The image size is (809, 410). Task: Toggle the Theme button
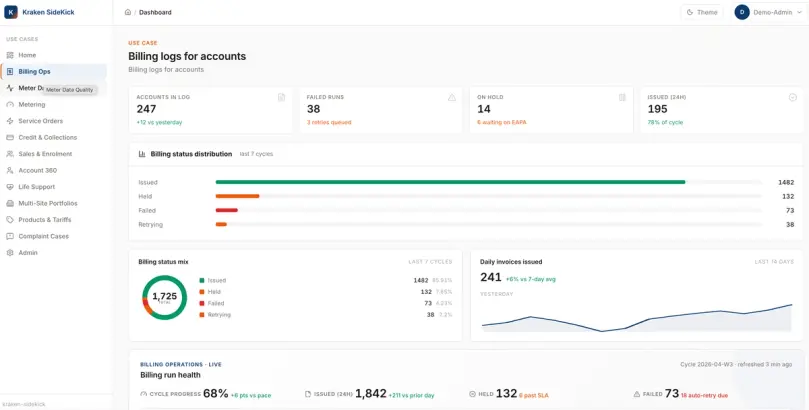(702, 12)
